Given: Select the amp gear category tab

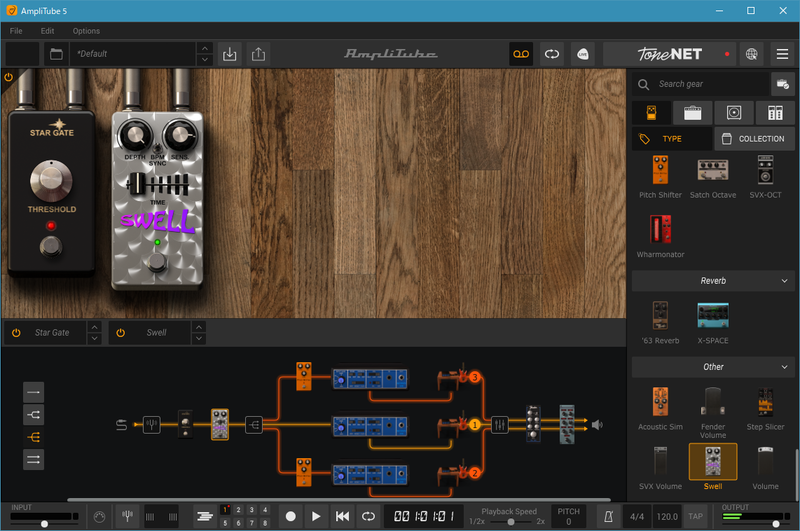Looking at the screenshot, I should 692,113.
